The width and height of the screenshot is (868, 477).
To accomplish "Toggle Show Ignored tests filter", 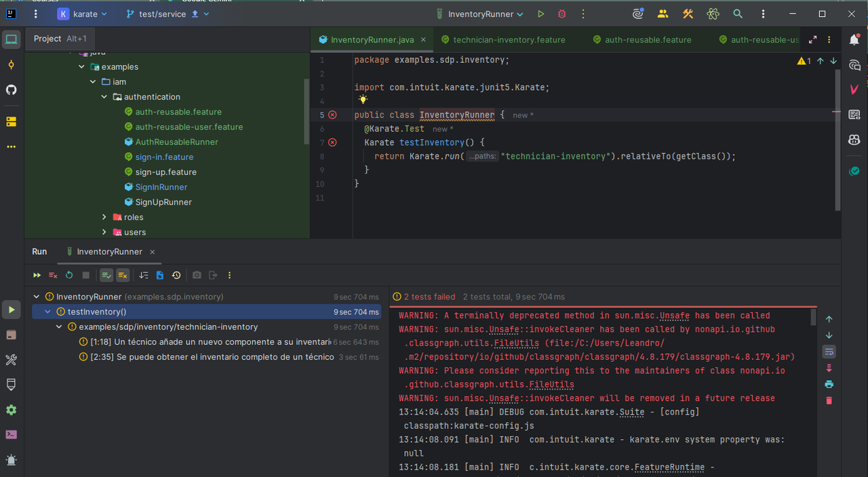I will pyautogui.click(x=123, y=275).
